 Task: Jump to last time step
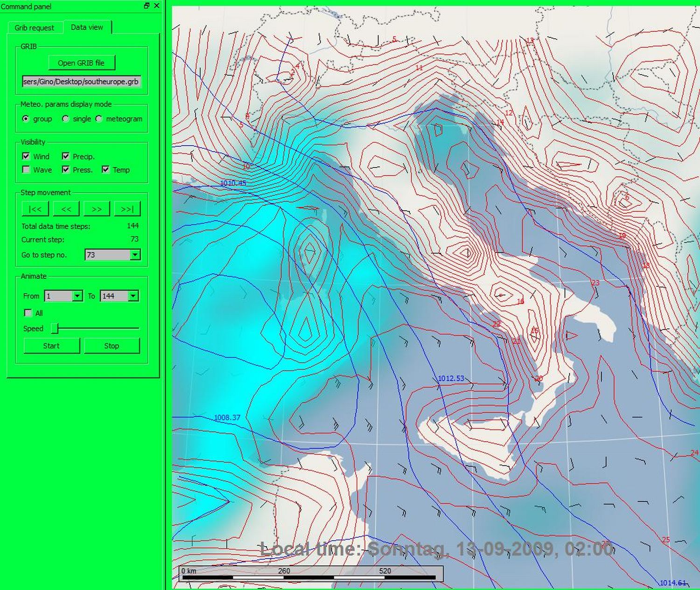pos(127,209)
